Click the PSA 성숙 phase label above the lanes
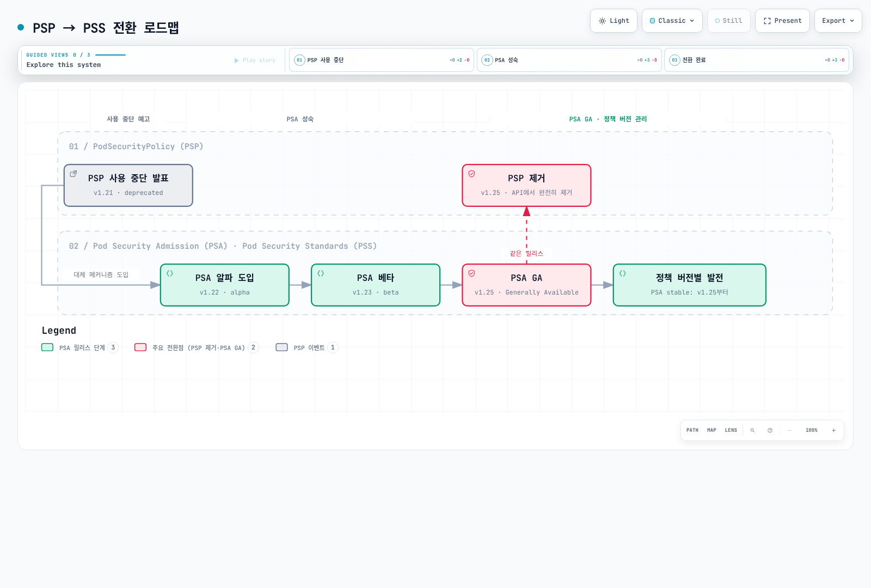The image size is (871, 588). pyautogui.click(x=300, y=119)
